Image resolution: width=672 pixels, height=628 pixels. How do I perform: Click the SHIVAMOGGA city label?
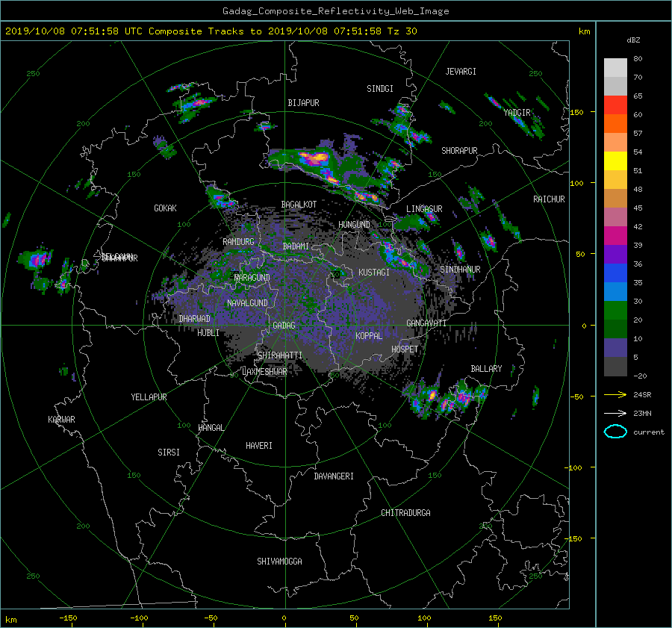tap(279, 562)
